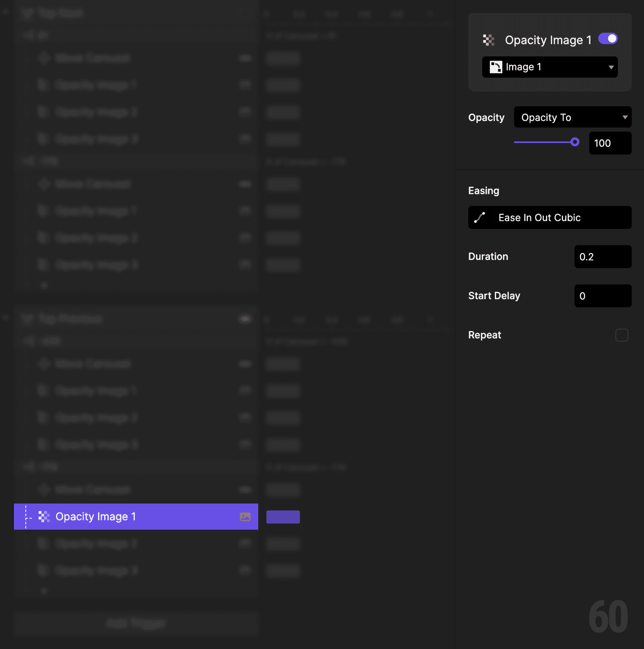Image resolution: width=644 pixels, height=649 pixels.
Task: Open the Opacity To dropdown
Action: [x=572, y=117]
